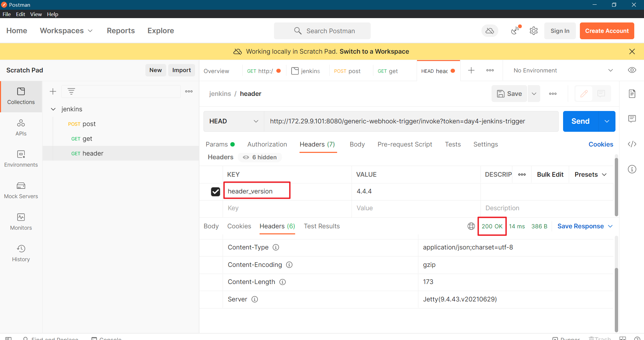Open the Cookies link
Viewport: 644px width, 340px height.
click(x=601, y=145)
